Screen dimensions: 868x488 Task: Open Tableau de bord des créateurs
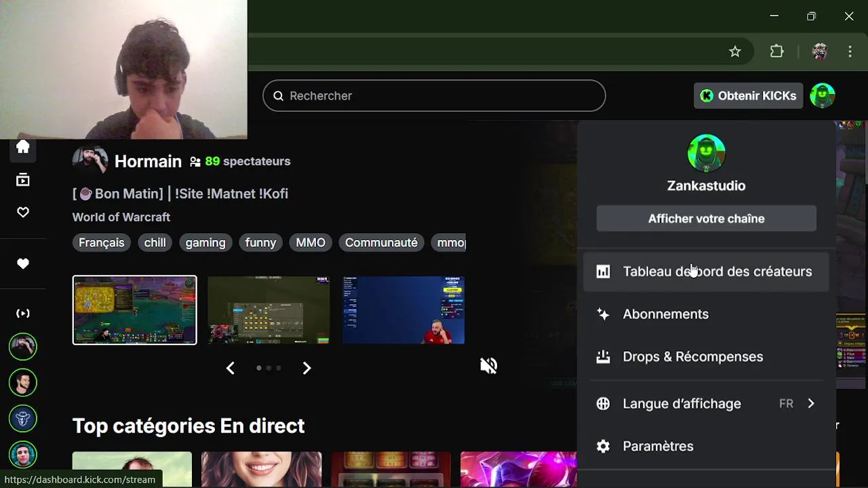click(x=706, y=271)
